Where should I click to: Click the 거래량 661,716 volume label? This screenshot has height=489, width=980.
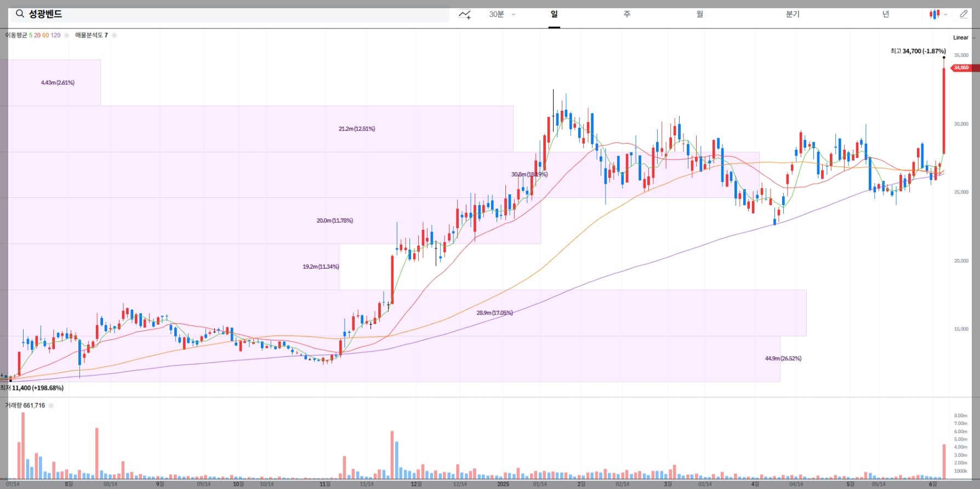tap(25, 406)
